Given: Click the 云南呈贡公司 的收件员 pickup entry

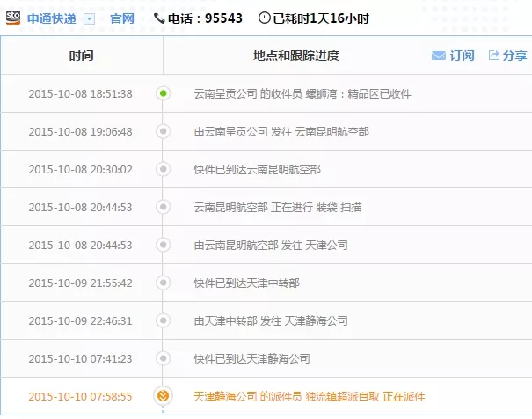Looking at the screenshot, I should coord(302,94).
